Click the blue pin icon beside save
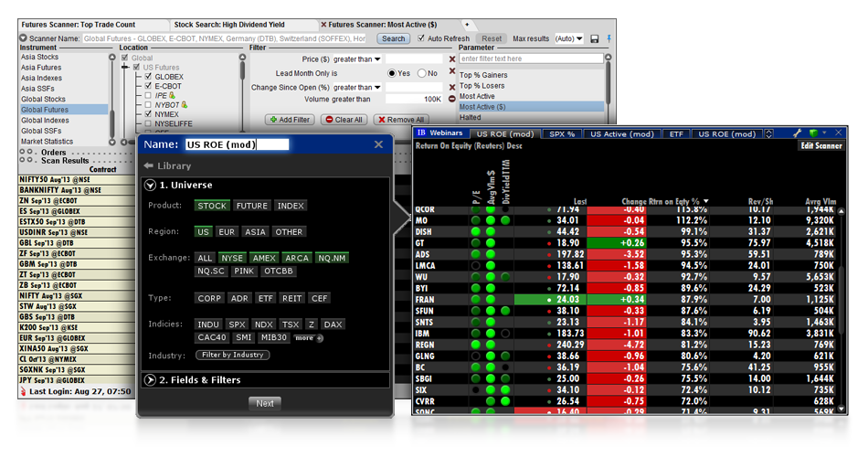The width and height of the screenshot is (868, 457). pyautogui.click(x=609, y=38)
